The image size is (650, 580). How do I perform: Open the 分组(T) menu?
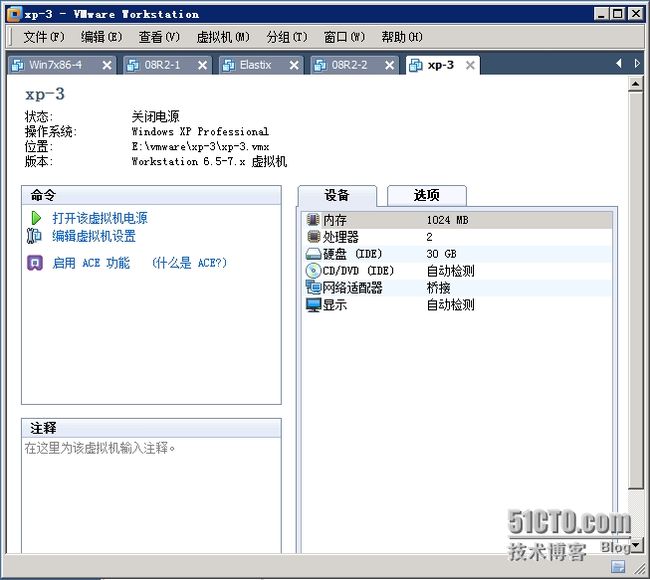[x=287, y=37]
